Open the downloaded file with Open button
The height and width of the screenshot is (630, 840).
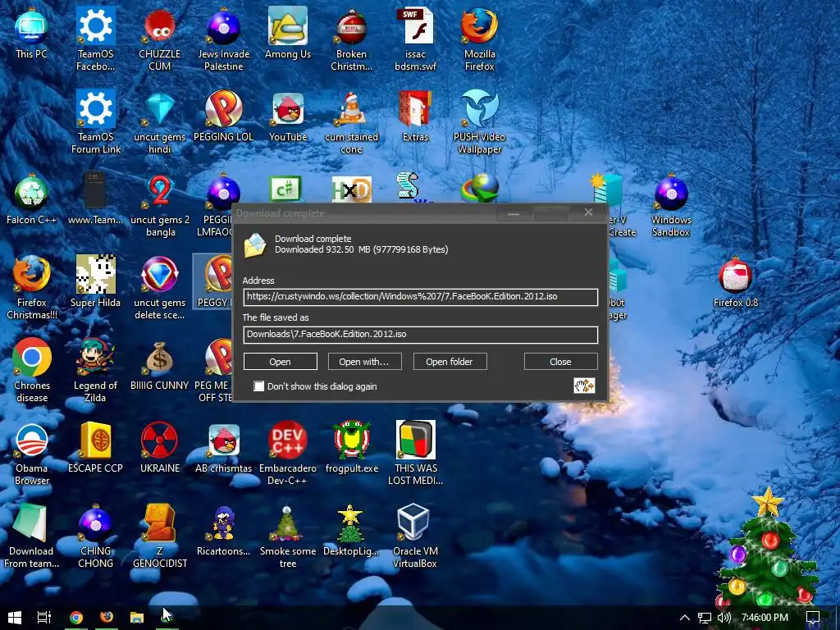coord(281,362)
